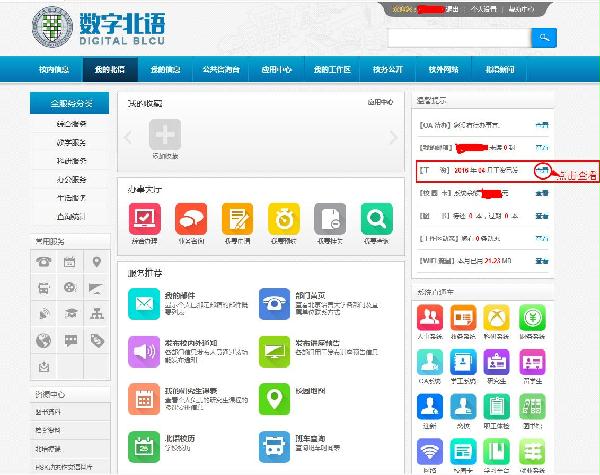Click the blue bus schedule icon
Viewport: 600px width, 475px height.
click(x=274, y=446)
